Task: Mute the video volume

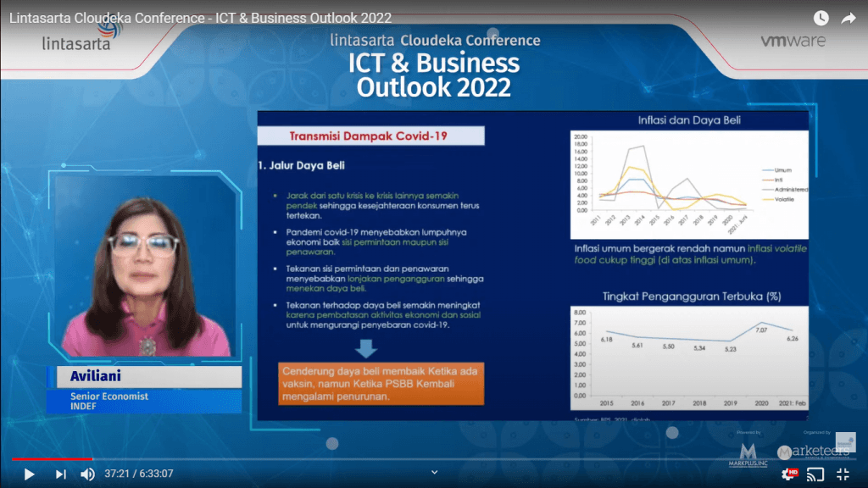Action: click(x=87, y=474)
